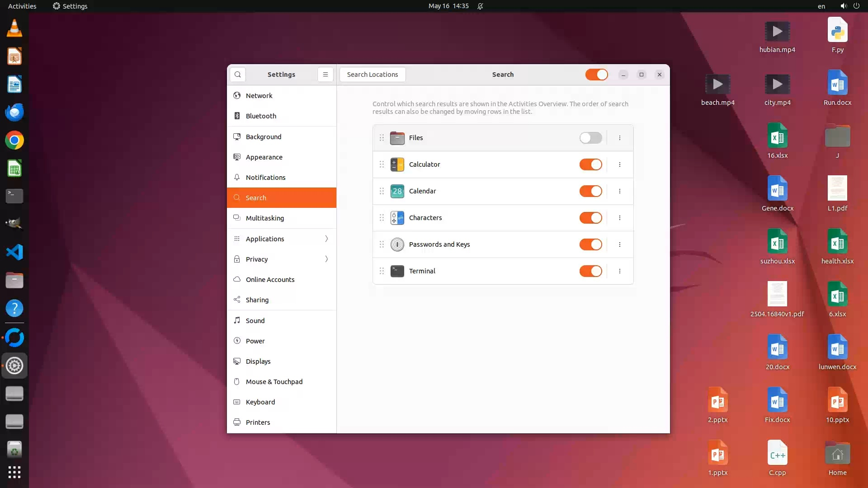Click the notification bell icon in top bar
The image size is (868, 488).
(x=481, y=6)
